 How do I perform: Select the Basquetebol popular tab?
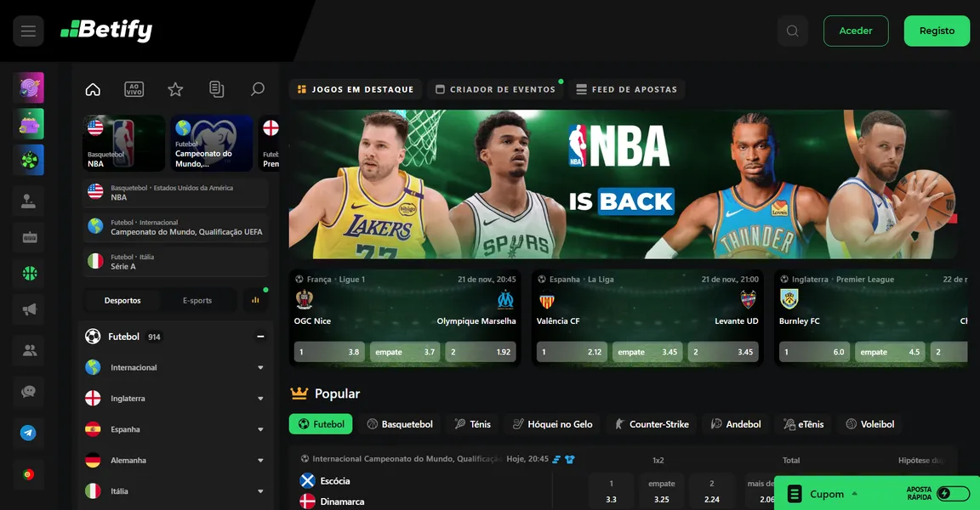[400, 424]
